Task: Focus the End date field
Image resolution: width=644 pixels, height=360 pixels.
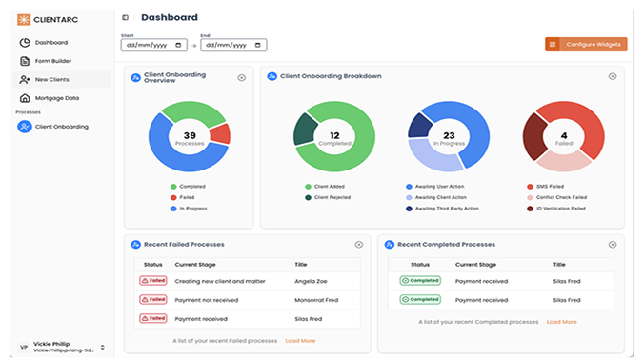Action: (x=233, y=45)
